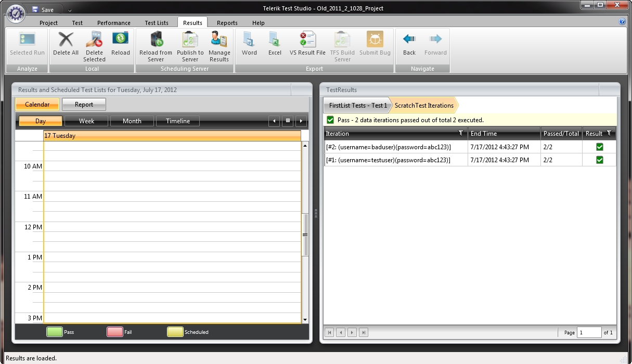
Task: Select the Results ribbon tab
Action: [x=192, y=23]
